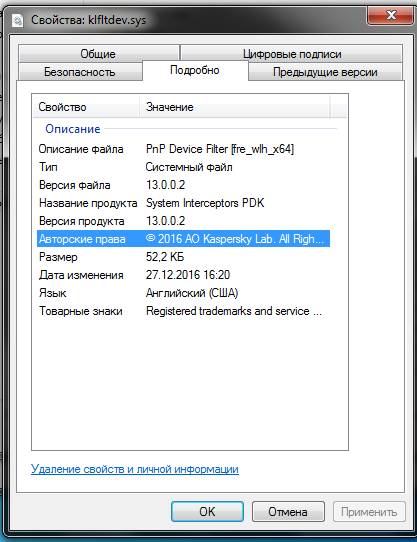Screen dimensions: 417x542
Task: Open Удаление свойств и личной информации link
Action: (x=135, y=469)
